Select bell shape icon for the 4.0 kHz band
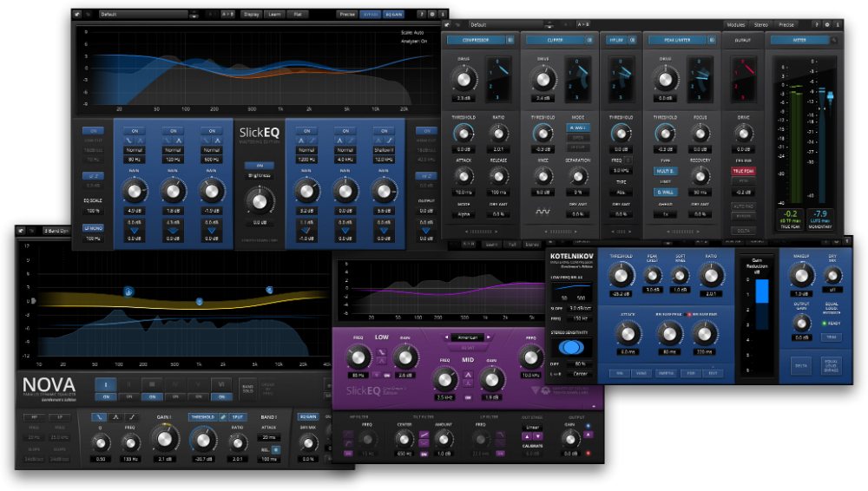 pyautogui.click(x=340, y=141)
